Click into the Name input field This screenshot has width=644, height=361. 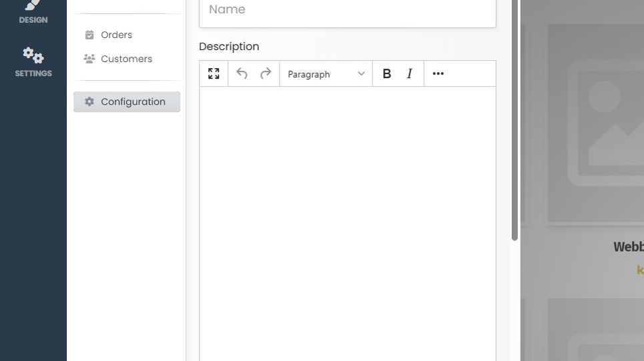coord(347,11)
